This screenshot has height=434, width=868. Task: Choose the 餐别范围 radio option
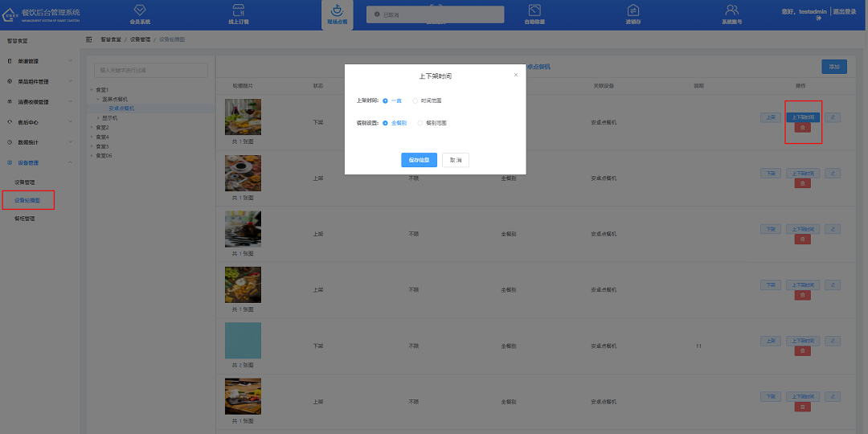tap(420, 123)
